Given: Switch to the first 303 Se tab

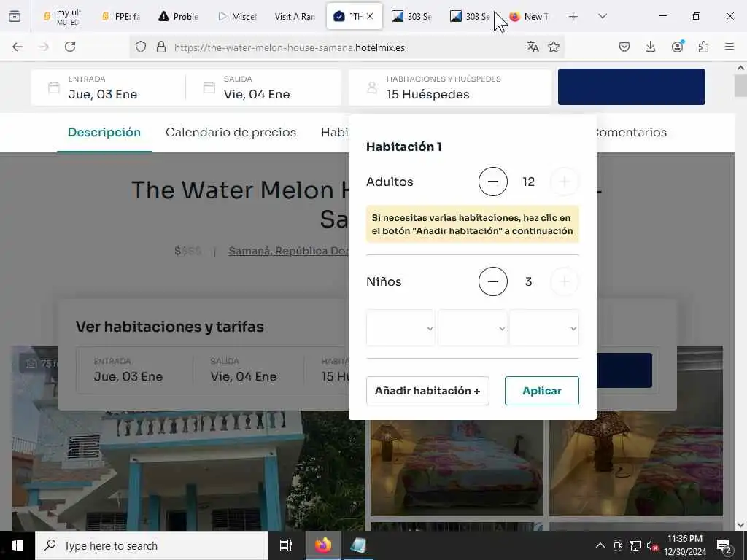Looking at the screenshot, I should point(412,16).
